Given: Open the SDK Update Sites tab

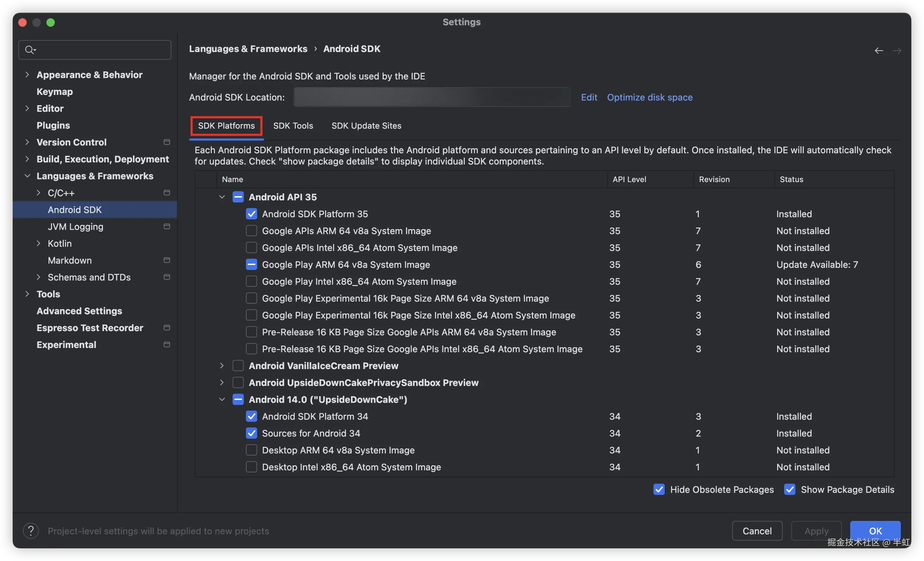Looking at the screenshot, I should tap(366, 126).
